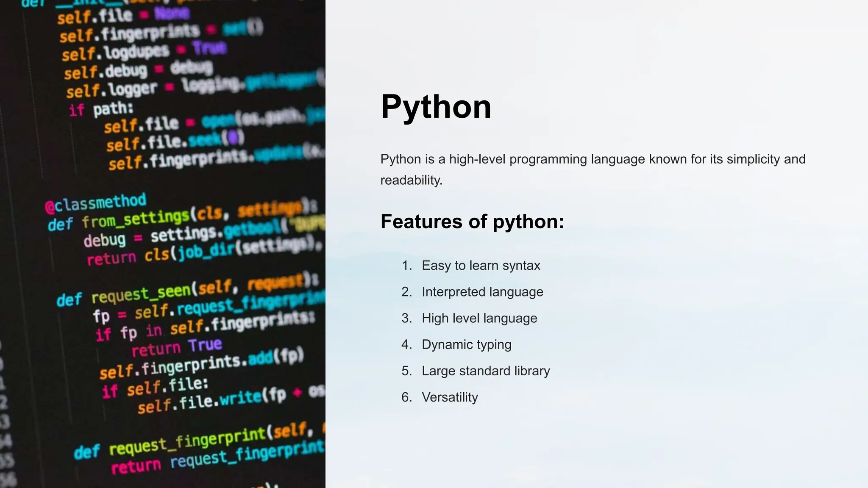This screenshot has width=868, height=488.
Task: Click the word readability in paragraph
Action: 411,180
